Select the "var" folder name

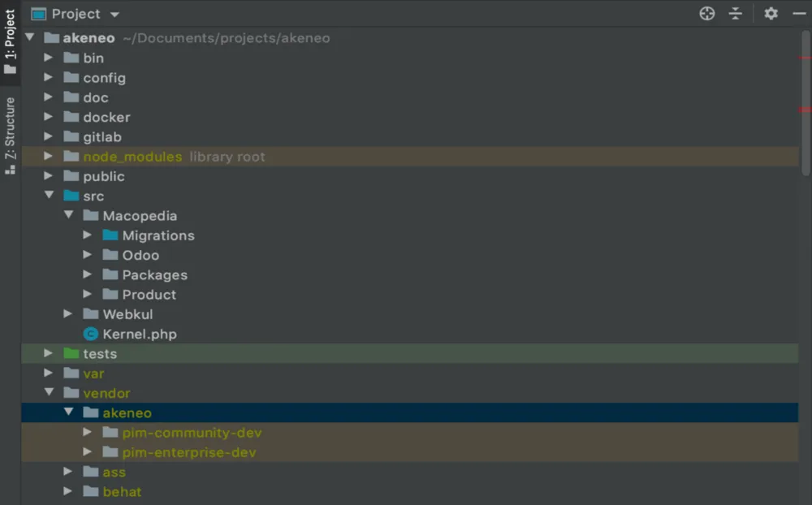[93, 373]
